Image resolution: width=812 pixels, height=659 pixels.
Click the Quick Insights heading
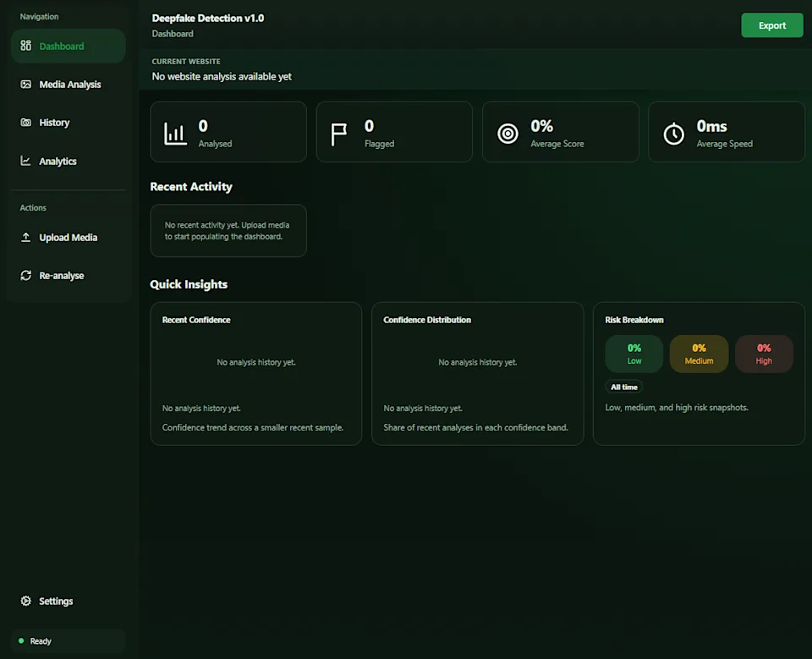coord(189,284)
